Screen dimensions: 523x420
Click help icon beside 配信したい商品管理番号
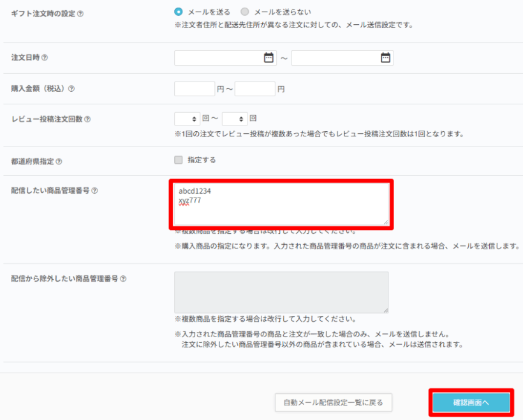(94, 191)
